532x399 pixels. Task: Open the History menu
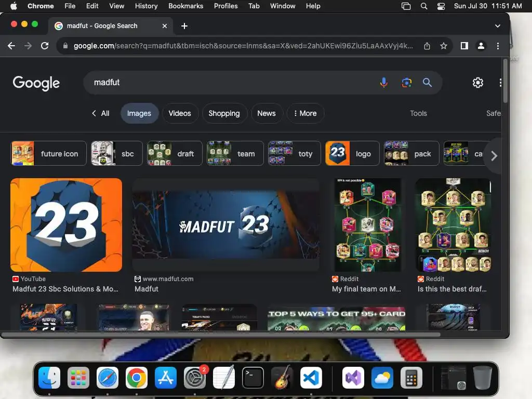[x=146, y=6]
